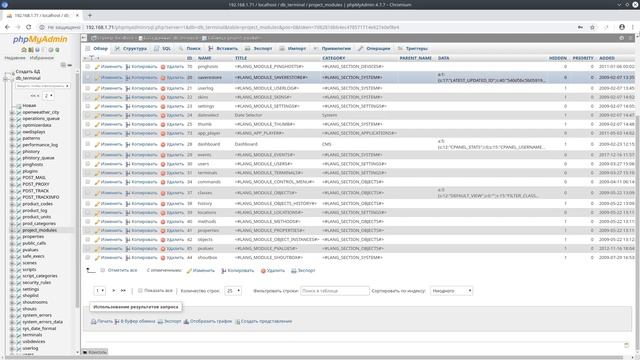The width and height of the screenshot is (640, 360).
Task: Tick the checkbox for row dashboard
Action: click(88, 144)
